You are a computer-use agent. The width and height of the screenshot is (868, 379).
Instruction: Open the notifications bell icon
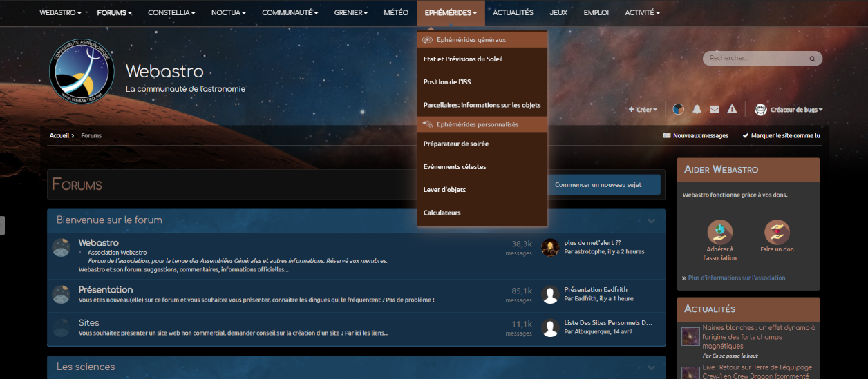coord(697,109)
